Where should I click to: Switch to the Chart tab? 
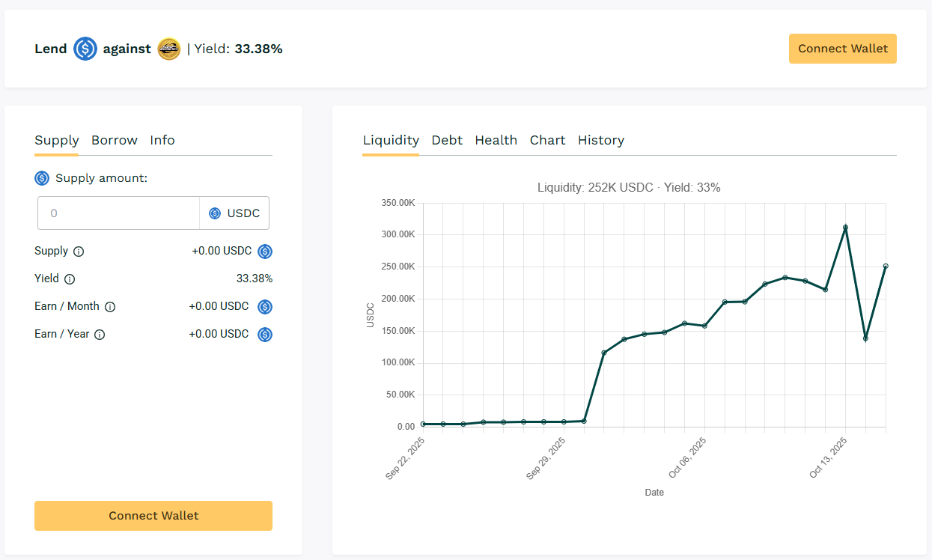coord(547,140)
